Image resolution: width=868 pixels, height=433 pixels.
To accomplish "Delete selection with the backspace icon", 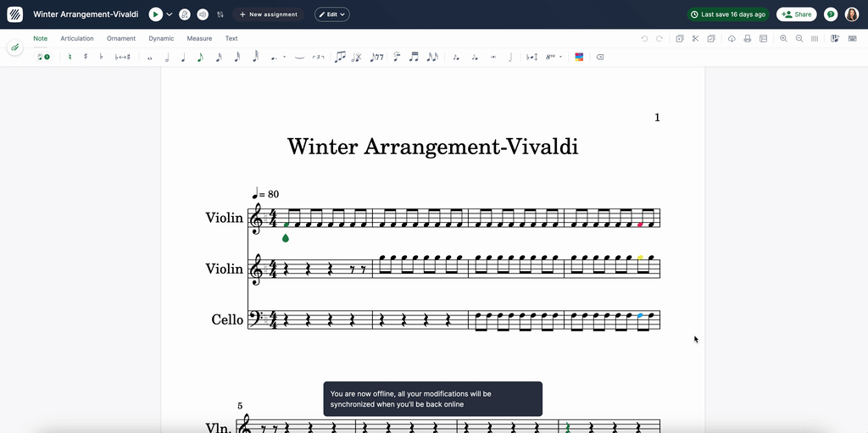I will (600, 57).
